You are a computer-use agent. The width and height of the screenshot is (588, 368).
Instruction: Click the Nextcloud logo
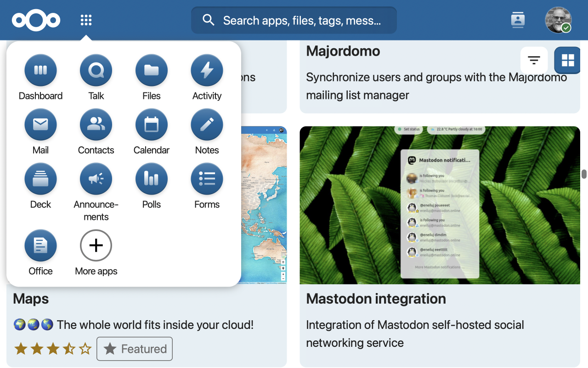[x=36, y=20]
